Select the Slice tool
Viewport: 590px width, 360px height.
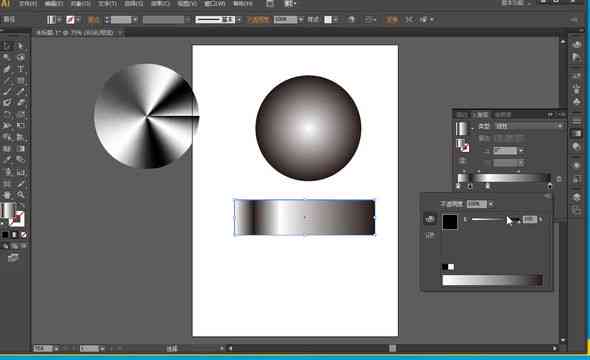tap(20, 184)
